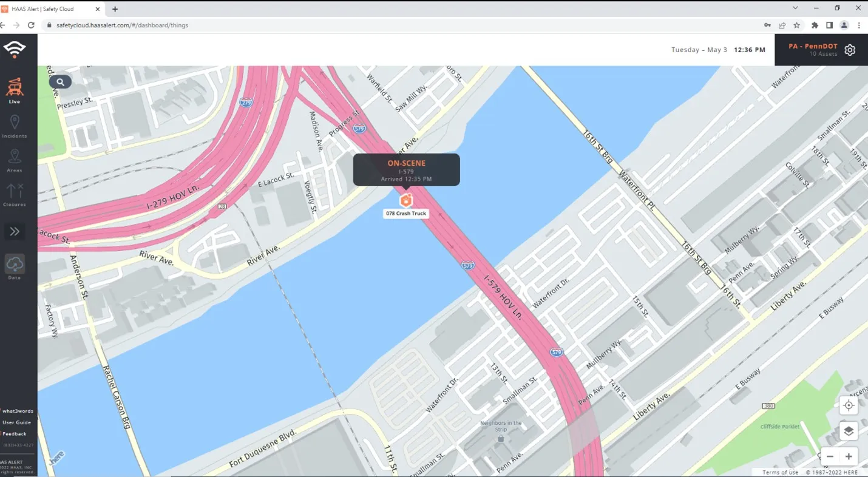Click the share page icon
The width and height of the screenshot is (868, 477).
(782, 25)
